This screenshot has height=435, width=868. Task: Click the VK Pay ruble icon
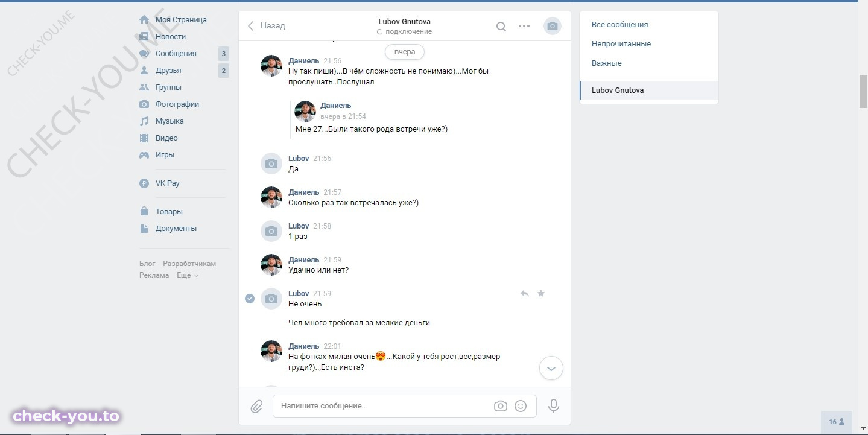[x=144, y=183]
